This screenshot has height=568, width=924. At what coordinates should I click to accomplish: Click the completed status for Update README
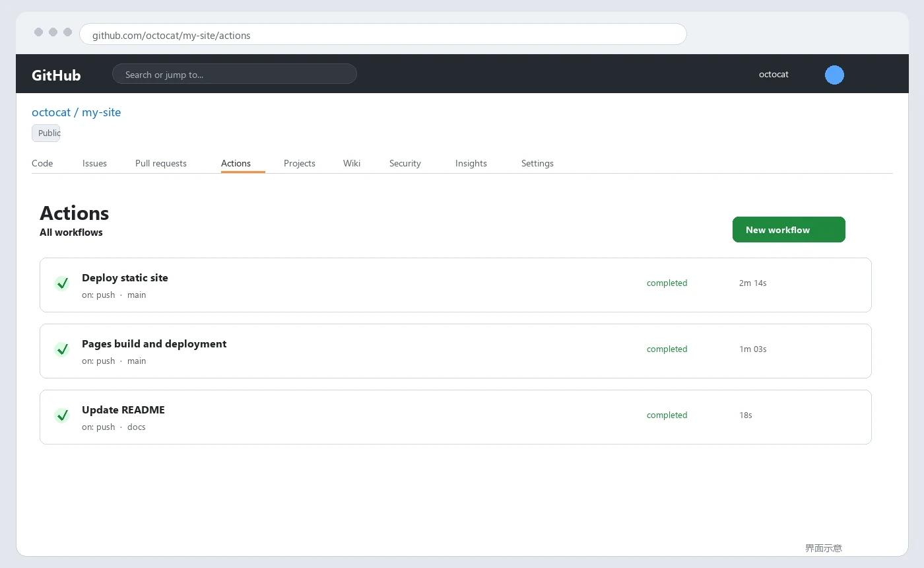pyautogui.click(x=667, y=415)
